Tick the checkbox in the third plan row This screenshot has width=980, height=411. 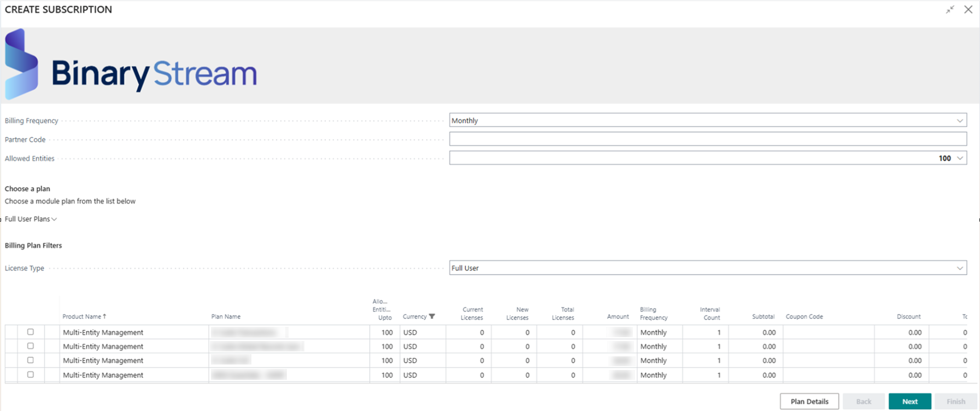click(x=31, y=360)
